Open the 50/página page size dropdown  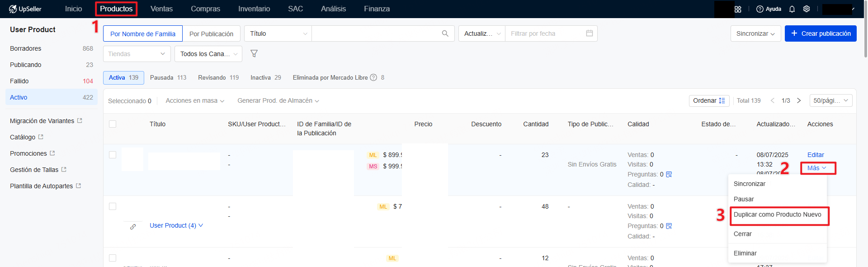click(830, 100)
